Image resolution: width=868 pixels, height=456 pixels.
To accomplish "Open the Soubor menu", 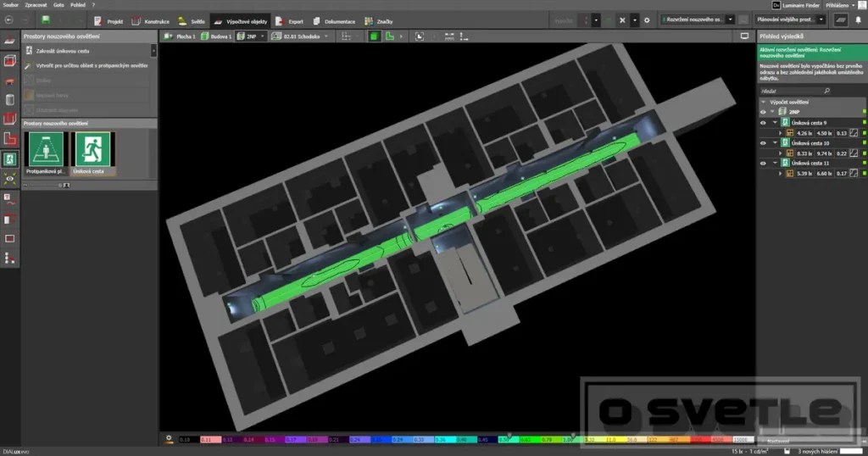I will [x=10, y=5].
